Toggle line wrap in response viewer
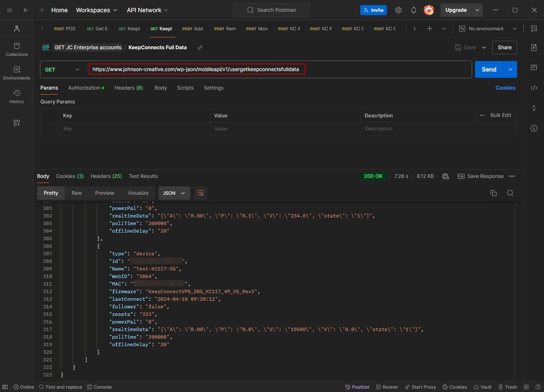Screen dimensions: 544x392 pos(201,193)
